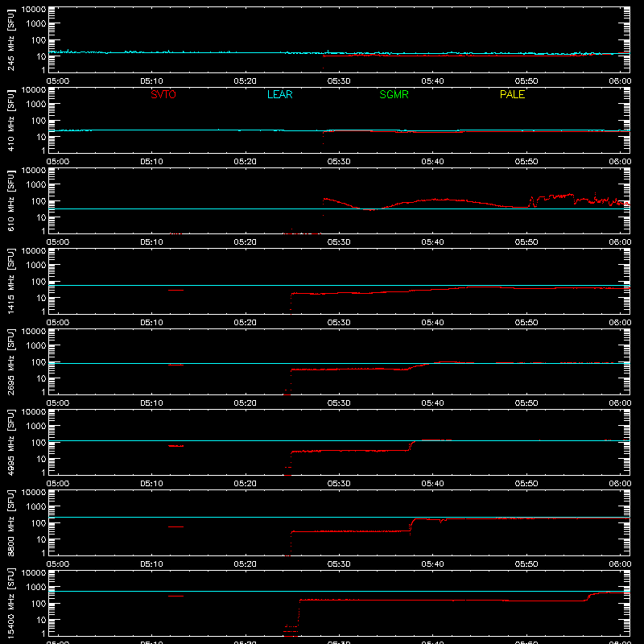644x644 pixels.
Task: Click short red segment near 05:13 in 1415 MHz plot
Action: 175,291
